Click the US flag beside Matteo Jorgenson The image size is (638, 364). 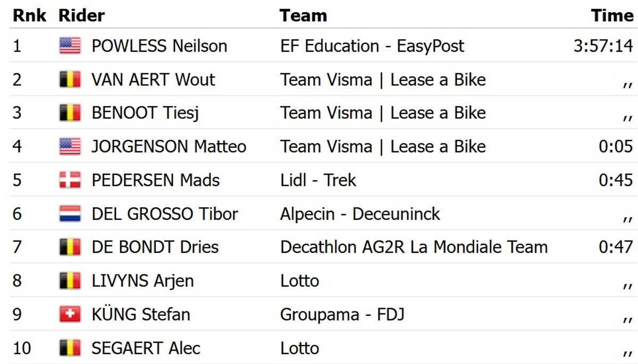(70, 147)
